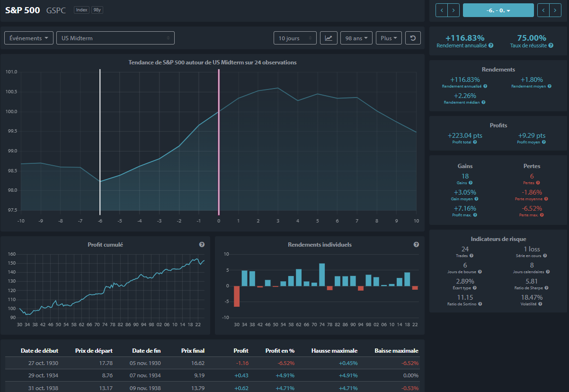
Task: Open help icon beside Profit total
Action: click(475, 142)
